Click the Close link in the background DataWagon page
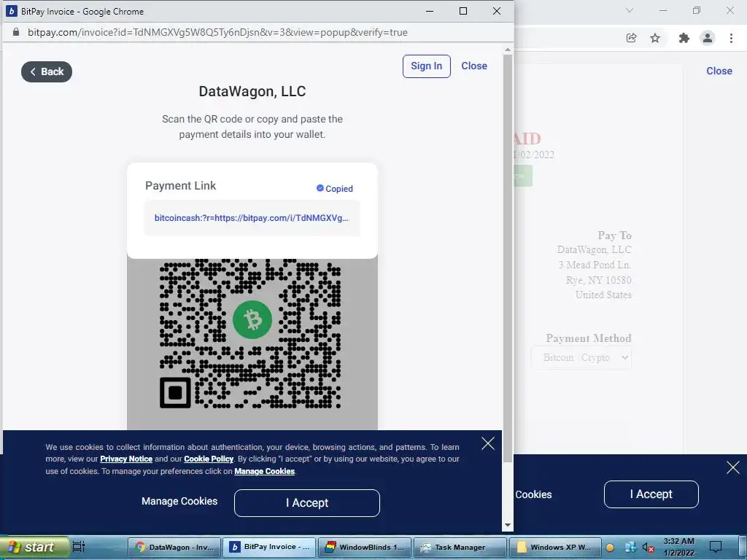This screenshot has height=560, width=747. pyautogui.click(x=719, y=71)
